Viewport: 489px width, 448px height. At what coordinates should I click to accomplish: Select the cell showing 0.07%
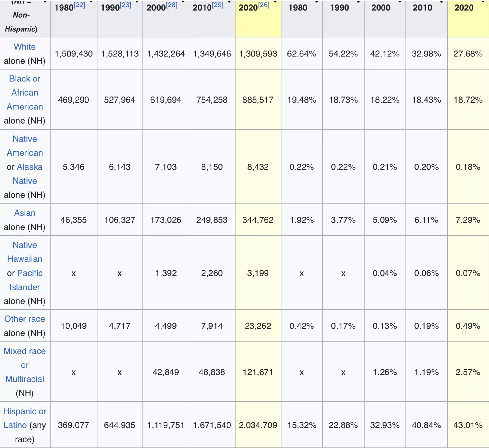tap(468, 273)
